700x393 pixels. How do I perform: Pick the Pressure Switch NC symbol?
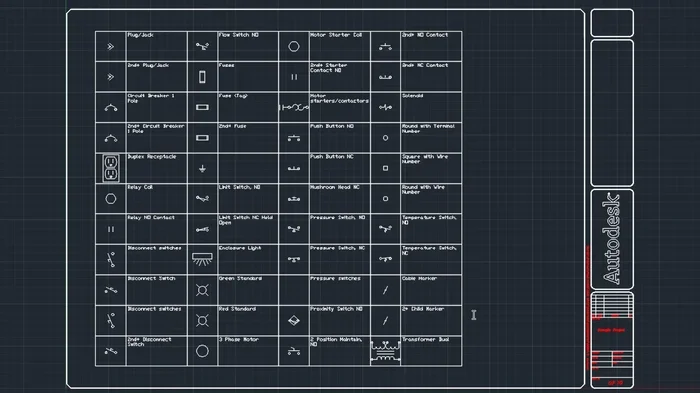294,259
